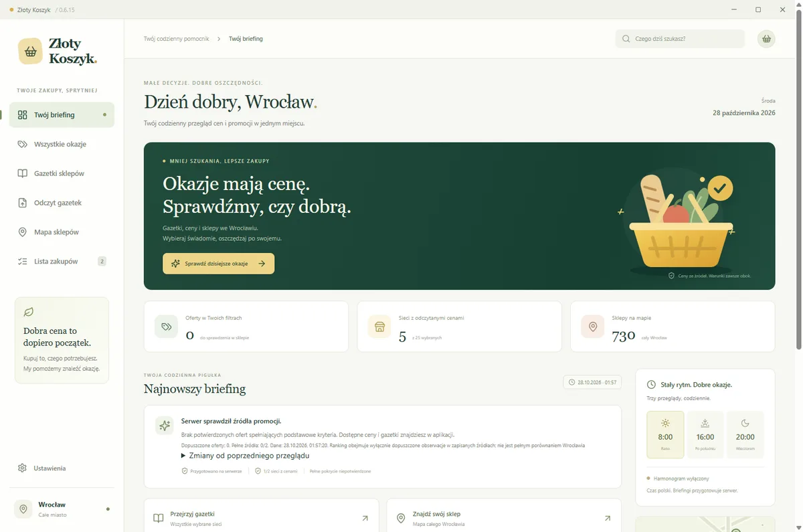
Task: Click the Odczyt gazetek upload icon
Action: pos(23,203)
